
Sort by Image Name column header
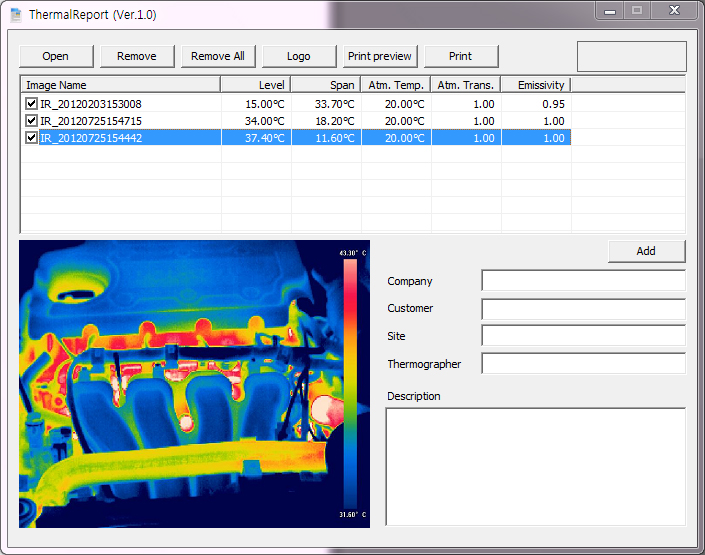point(120,85)
